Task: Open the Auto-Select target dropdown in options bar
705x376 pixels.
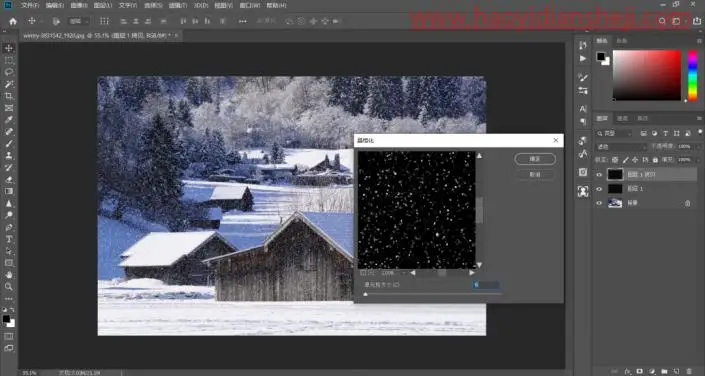Action: tap(79, 21)
